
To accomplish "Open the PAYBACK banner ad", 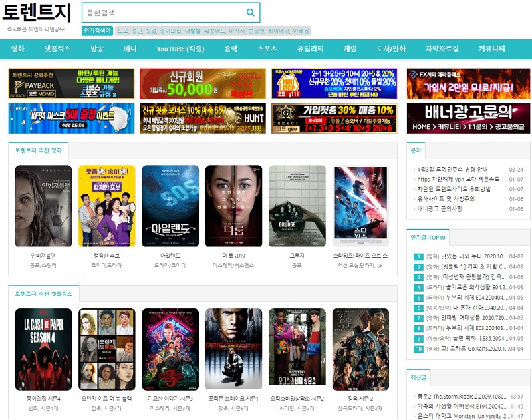I will click(x=71, y=83).
